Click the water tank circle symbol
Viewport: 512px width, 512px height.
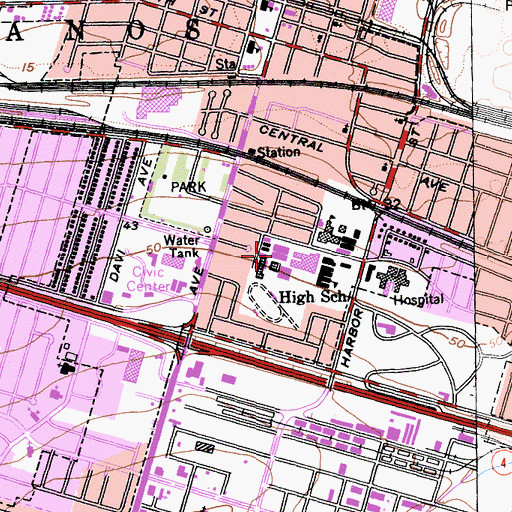[208, 229]
